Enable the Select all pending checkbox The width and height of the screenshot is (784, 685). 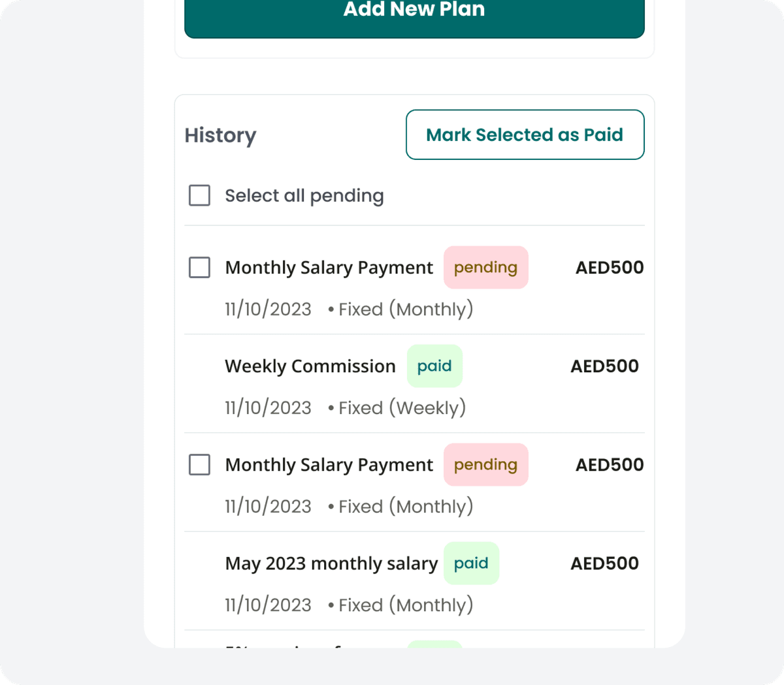pos(199,195)
